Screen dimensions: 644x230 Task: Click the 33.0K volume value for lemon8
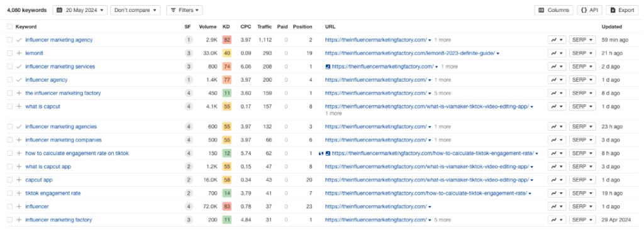(x=209, y=53)
